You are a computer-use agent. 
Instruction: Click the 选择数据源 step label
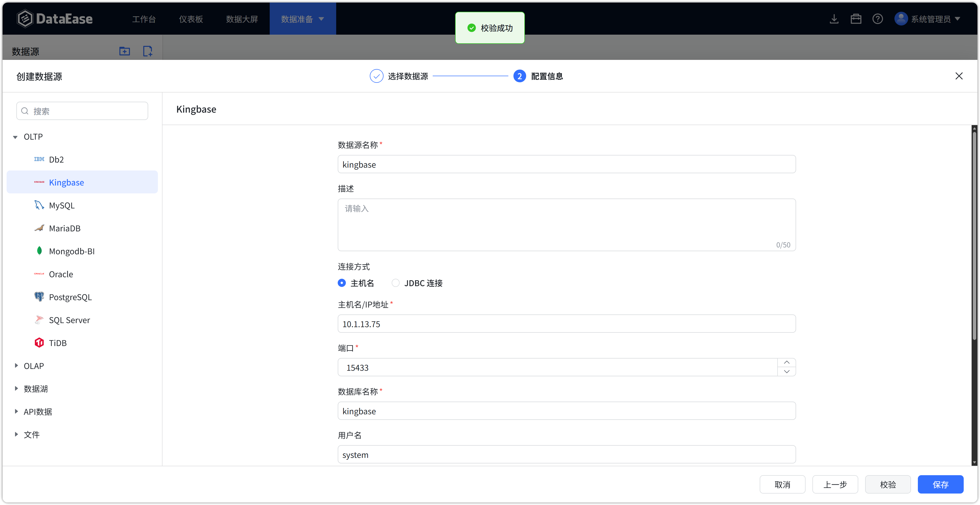[408, 76]
